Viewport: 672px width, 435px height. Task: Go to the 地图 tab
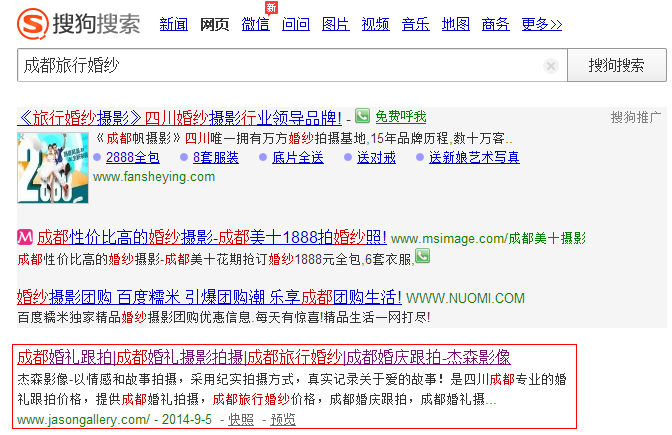[x=455, y=23]
